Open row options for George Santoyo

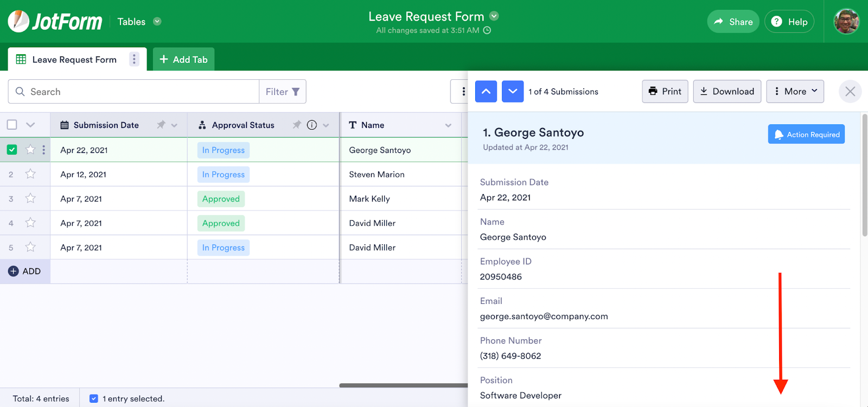click(44, 150)
